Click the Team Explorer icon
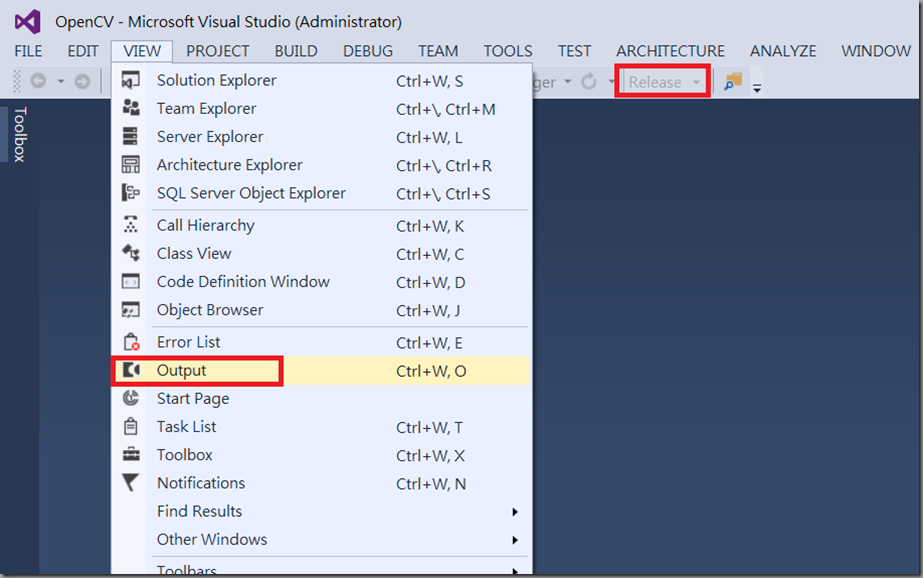The image size is (923, 578). (x=131, y=108)
